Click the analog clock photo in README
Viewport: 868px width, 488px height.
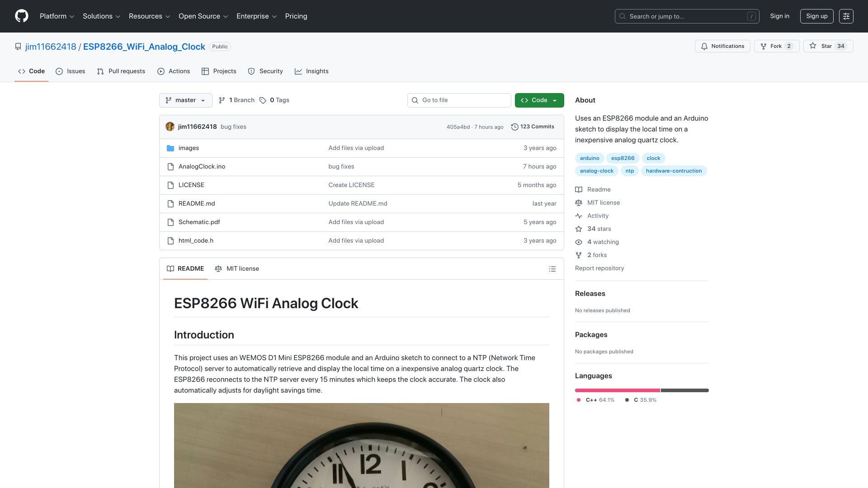pos(362,446)
